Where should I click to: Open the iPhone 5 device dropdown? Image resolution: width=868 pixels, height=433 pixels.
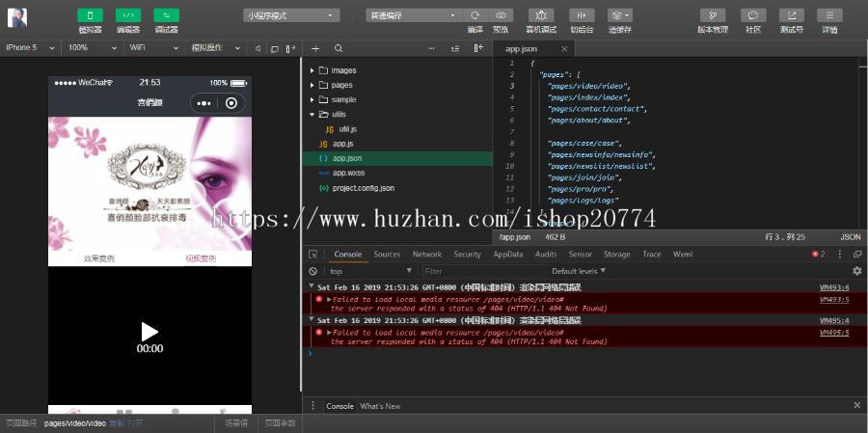click(30, 48)
